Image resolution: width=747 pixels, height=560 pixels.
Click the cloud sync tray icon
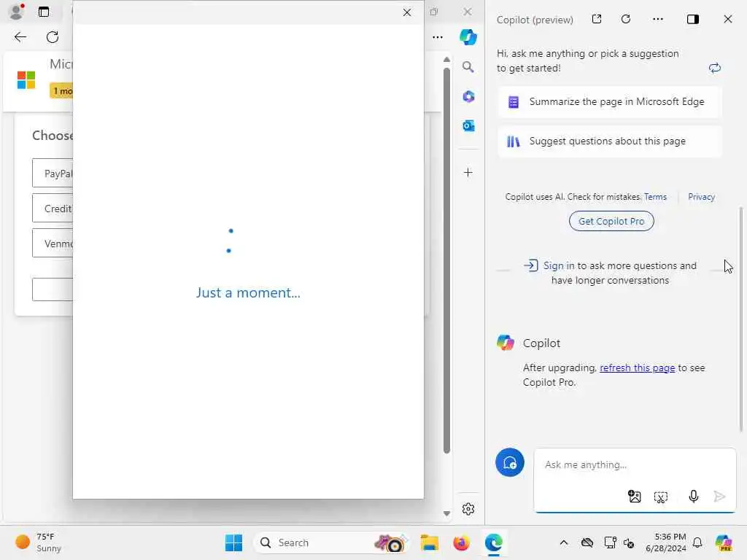coord(587,542)
